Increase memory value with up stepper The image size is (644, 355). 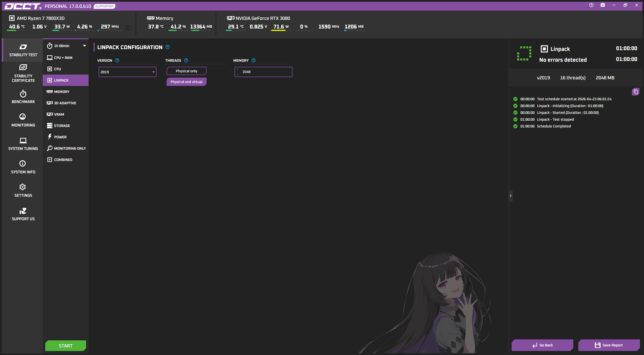click(x=238, y=70)
